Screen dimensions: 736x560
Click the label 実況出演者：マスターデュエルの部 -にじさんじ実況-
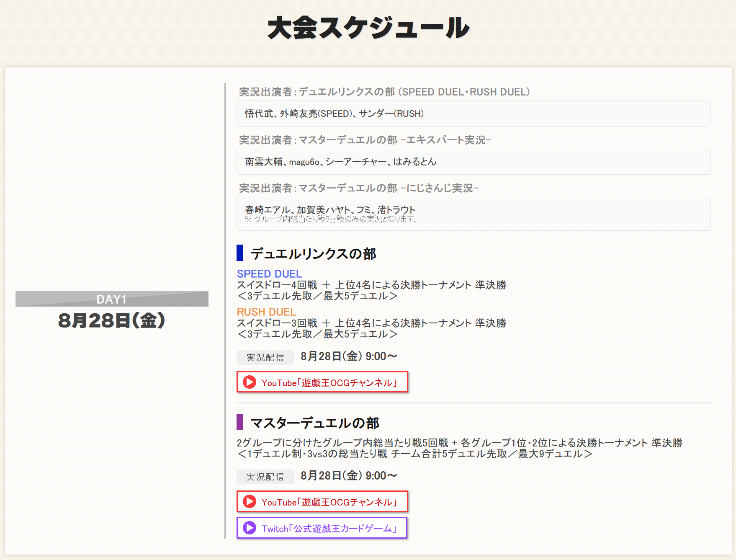coord(359,188)
